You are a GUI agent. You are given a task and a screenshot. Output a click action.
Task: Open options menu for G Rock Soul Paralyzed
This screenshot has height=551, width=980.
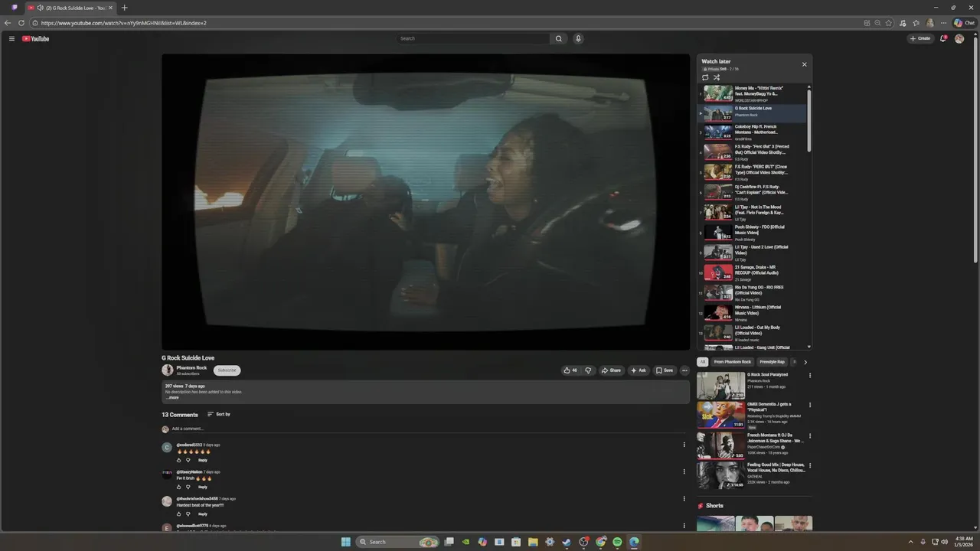(810, 376)
